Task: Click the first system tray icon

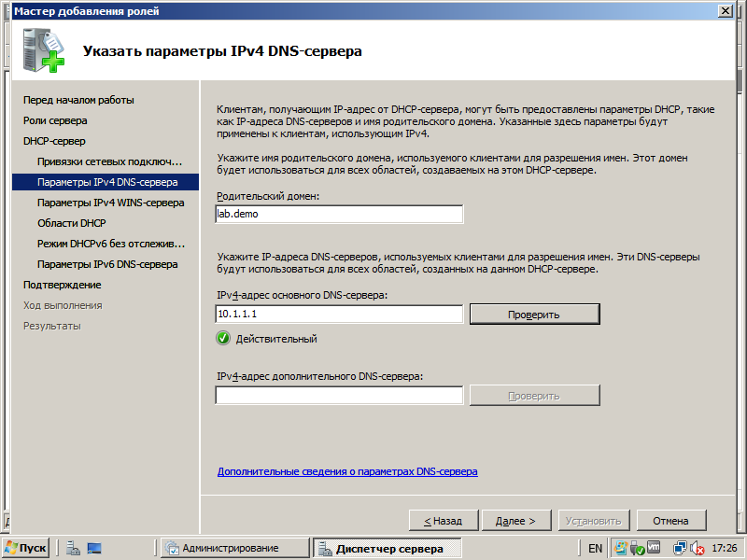Action: click(x=620, y=548)
